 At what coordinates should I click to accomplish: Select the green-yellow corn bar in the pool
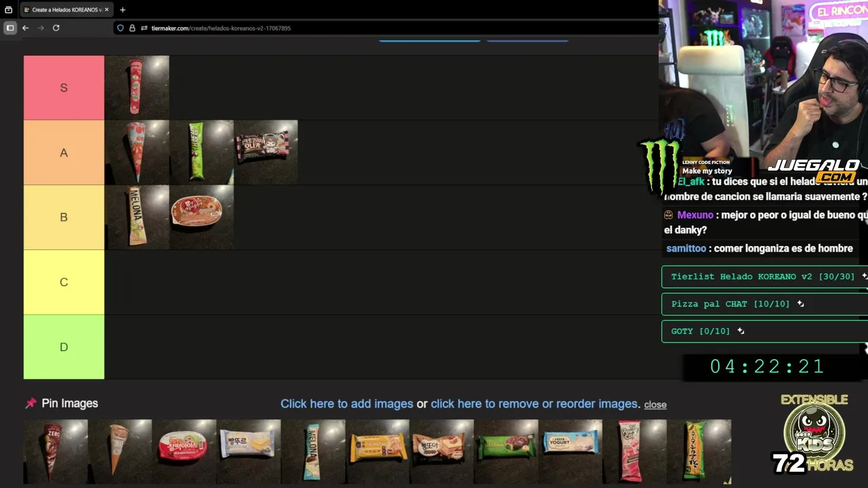coord(699,451)
